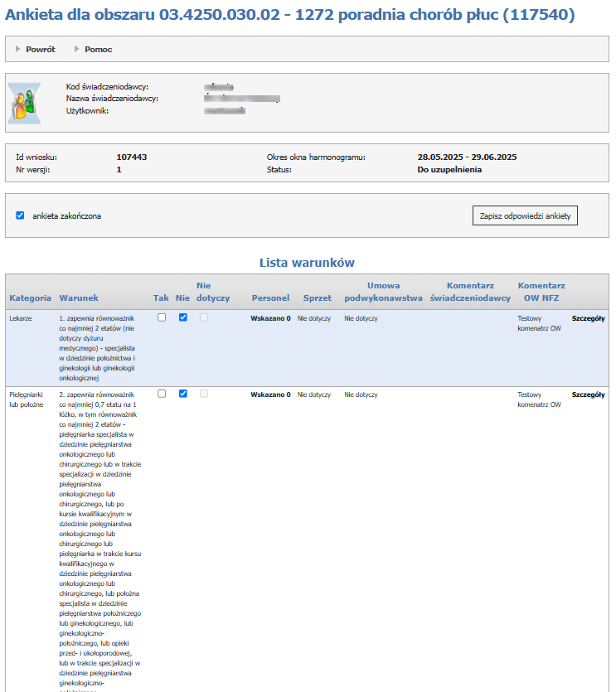Open the Powrót menu item
Screen dimensions: 616x692
(x=40, y=49)
